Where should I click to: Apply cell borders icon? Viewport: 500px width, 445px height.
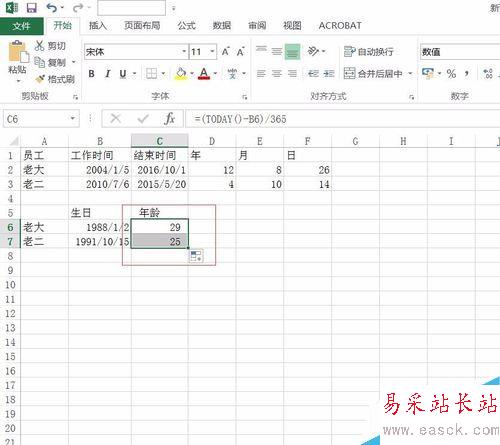(152, 73)
